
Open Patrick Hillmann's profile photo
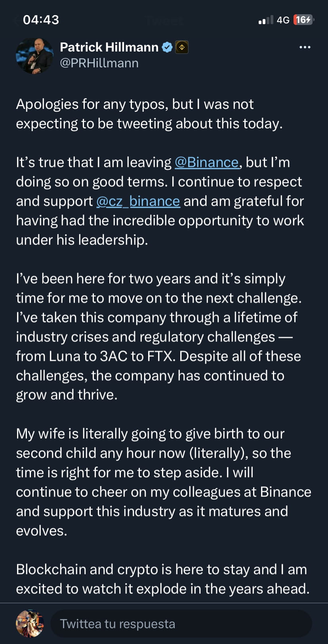[x=34, y=55]
